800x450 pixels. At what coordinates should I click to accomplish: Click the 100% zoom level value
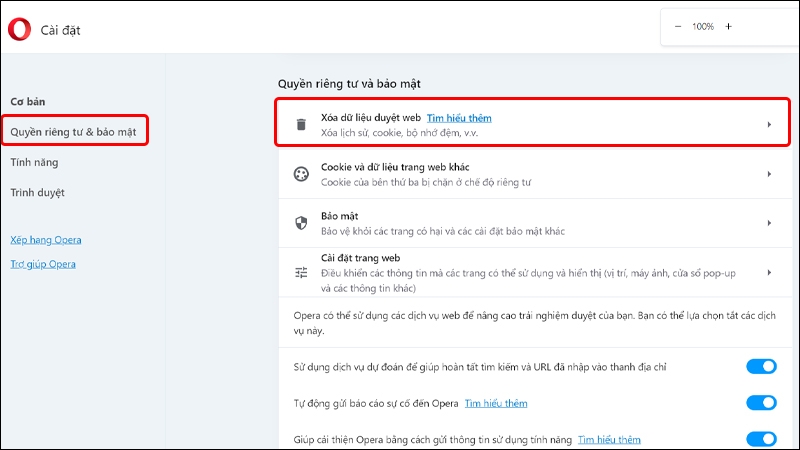703,27
